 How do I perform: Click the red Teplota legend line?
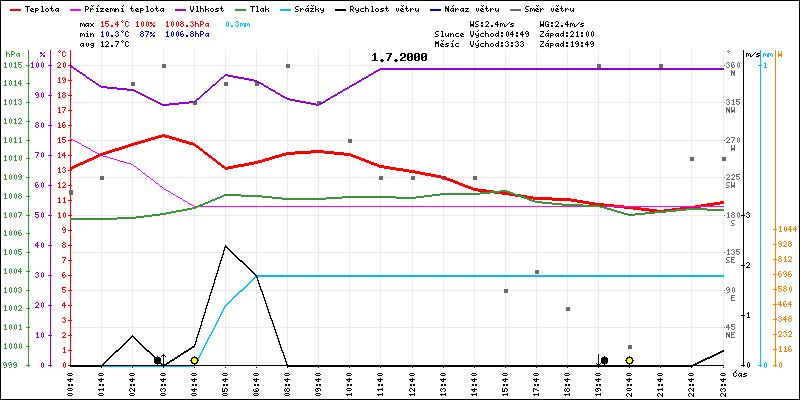tap(14, 7)
